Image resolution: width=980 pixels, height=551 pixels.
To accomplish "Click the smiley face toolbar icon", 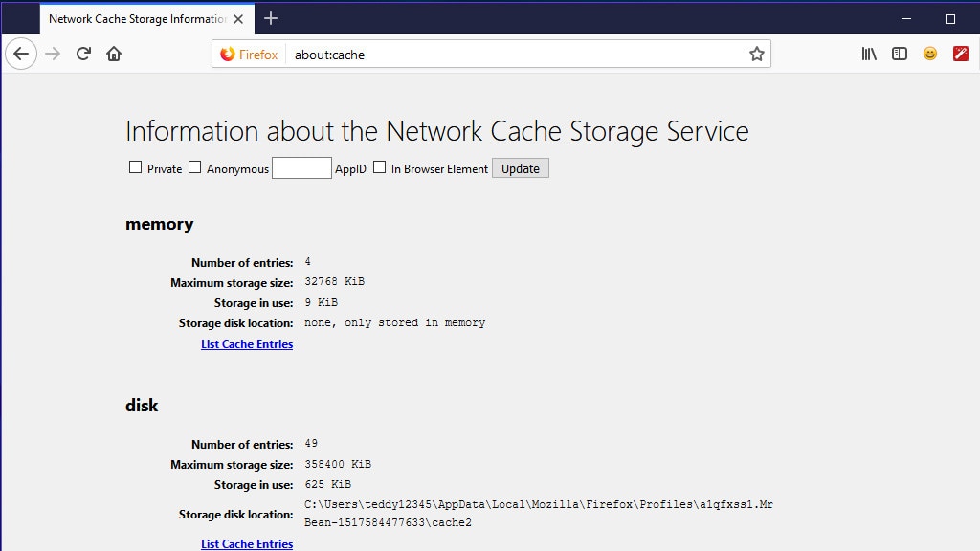I will 930,54.
